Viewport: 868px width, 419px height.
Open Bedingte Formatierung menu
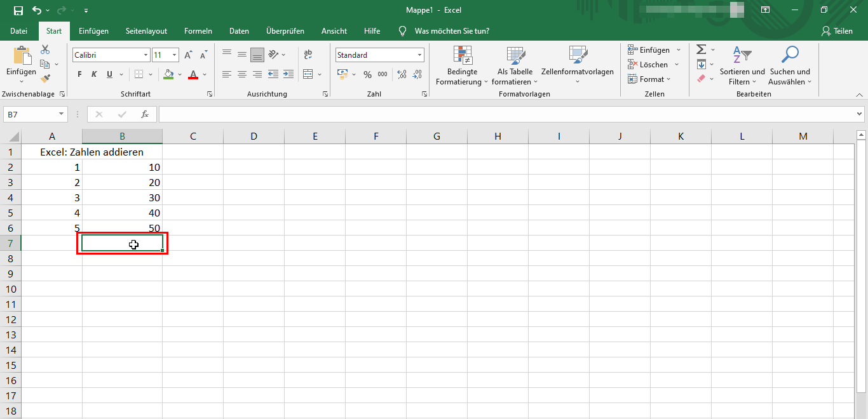click(462, 66)
